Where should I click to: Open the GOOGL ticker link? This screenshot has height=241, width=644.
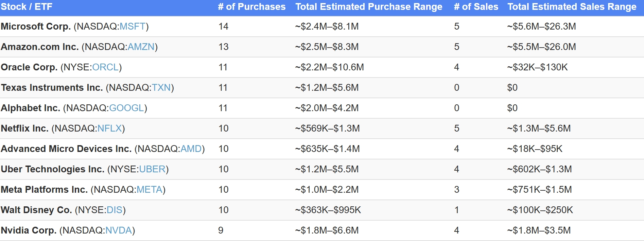click(x=126, y=108)
